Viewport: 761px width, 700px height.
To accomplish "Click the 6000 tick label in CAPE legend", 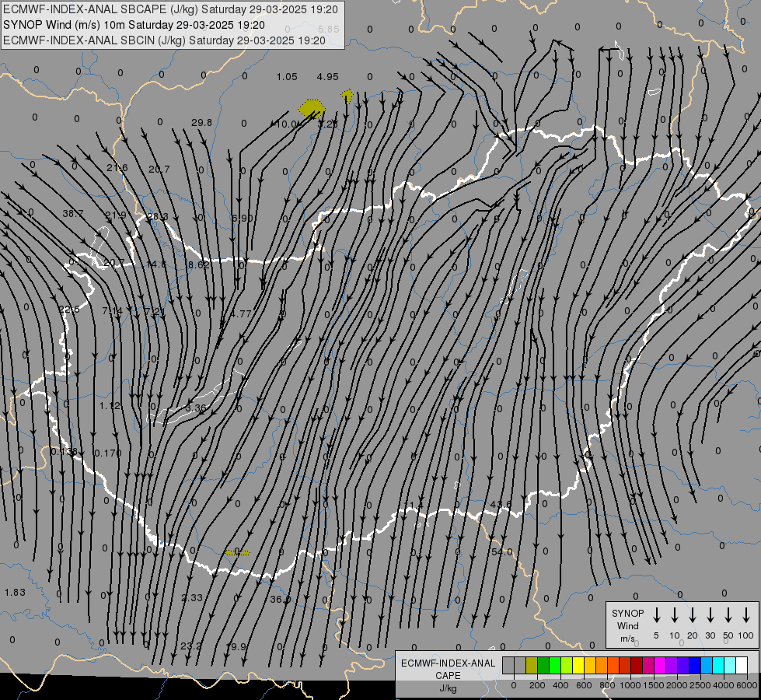I will pos(746,685).
